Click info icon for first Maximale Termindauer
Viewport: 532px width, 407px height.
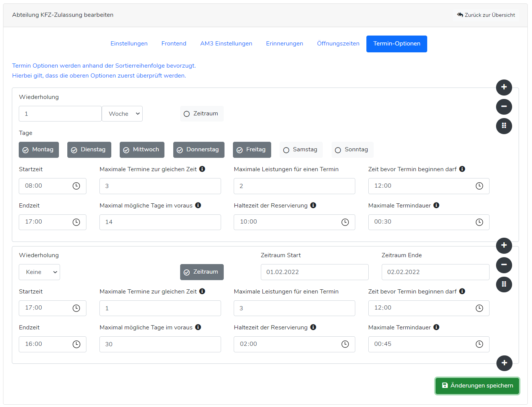[x=436, y=205]
